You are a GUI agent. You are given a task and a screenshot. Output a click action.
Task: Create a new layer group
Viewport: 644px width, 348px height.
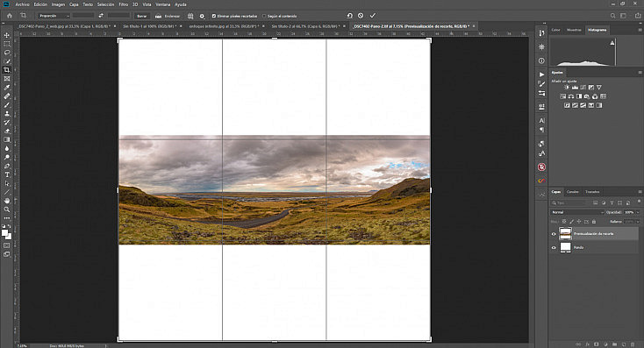pos(614,344)
